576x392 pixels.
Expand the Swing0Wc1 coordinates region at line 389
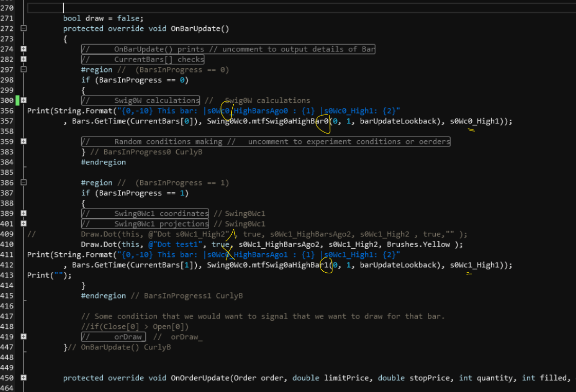coord(24,213)
